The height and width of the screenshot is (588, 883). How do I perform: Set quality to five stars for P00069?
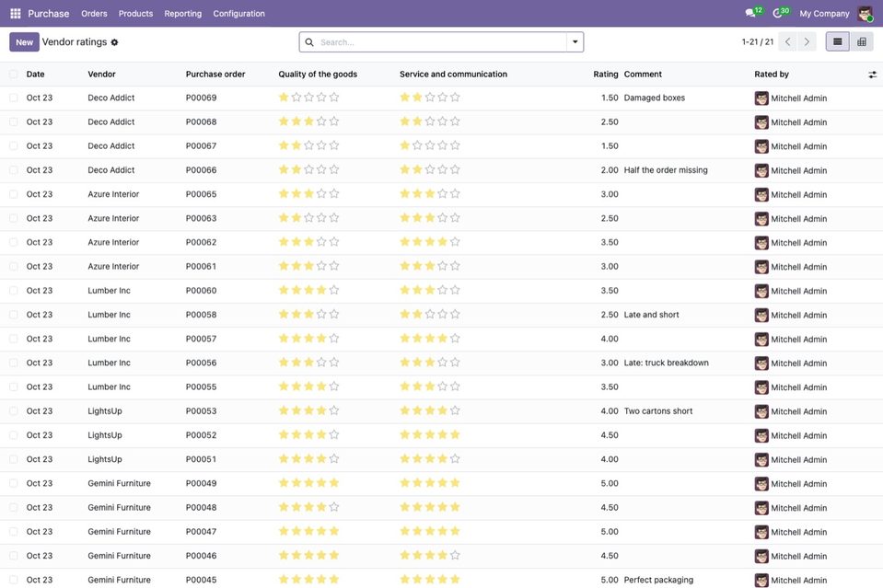[x=334, y=98]
